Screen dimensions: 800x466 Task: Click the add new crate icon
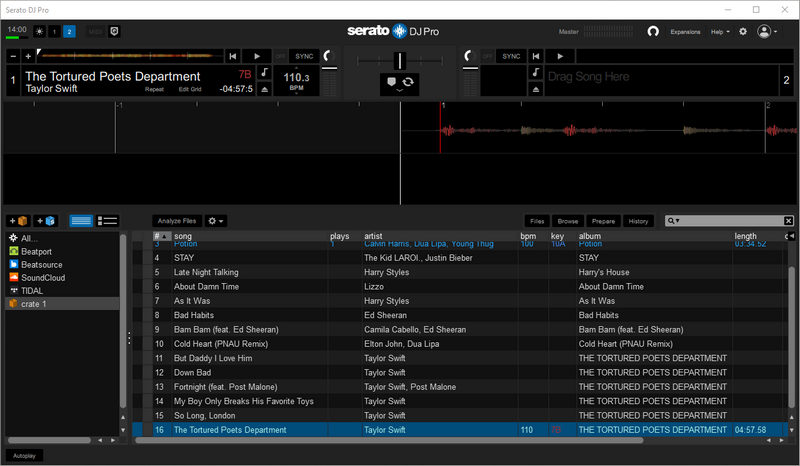click(18, 220)
